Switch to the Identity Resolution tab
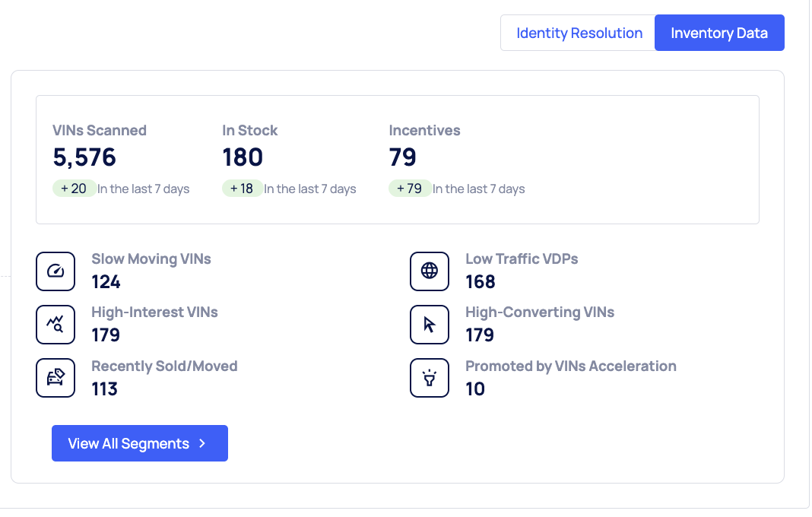Image resolution: width=812 pixels, height=517 pixels. [x=579, y=33]
